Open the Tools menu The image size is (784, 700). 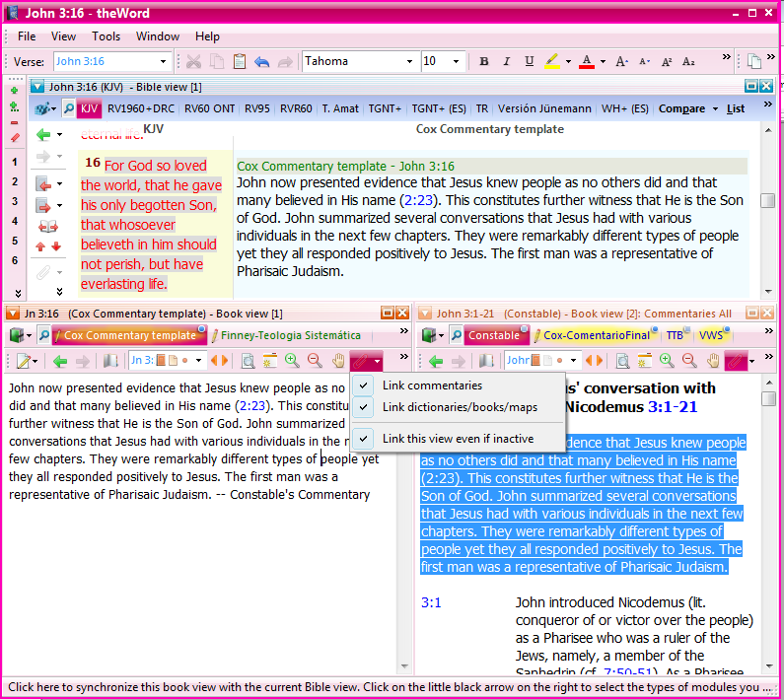click(106, 36)
